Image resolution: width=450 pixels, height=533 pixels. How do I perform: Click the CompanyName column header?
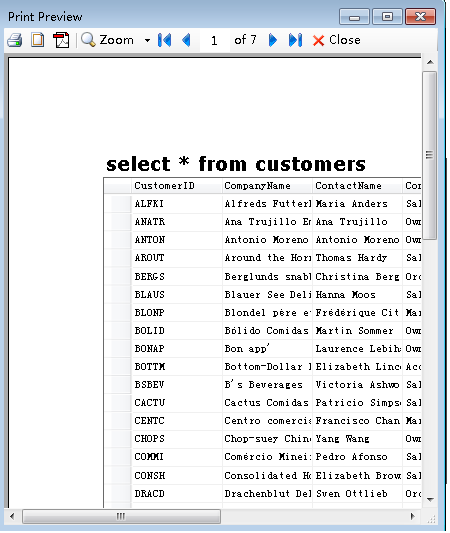pos(267,186)
